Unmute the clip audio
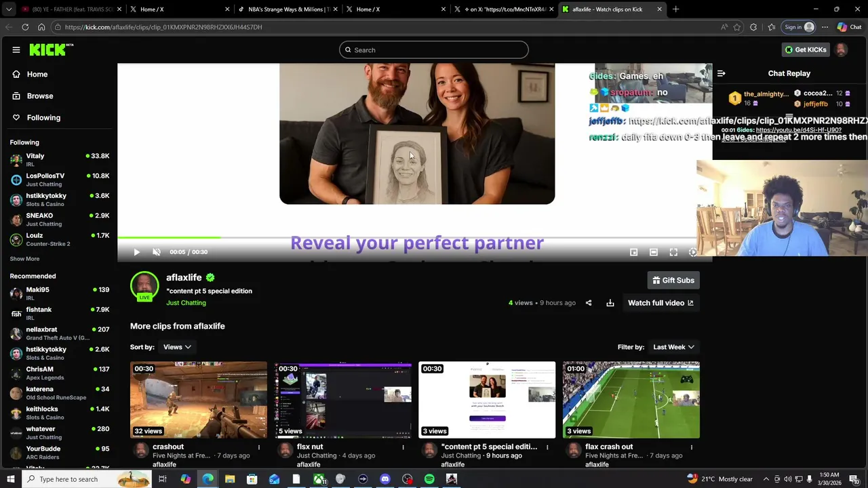This screenshot has height=488, width=868. click(x=157, y=252)
